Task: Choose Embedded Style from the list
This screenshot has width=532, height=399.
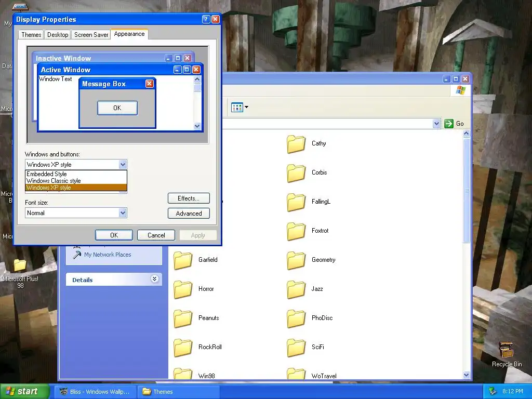Action: click(76, 174)
